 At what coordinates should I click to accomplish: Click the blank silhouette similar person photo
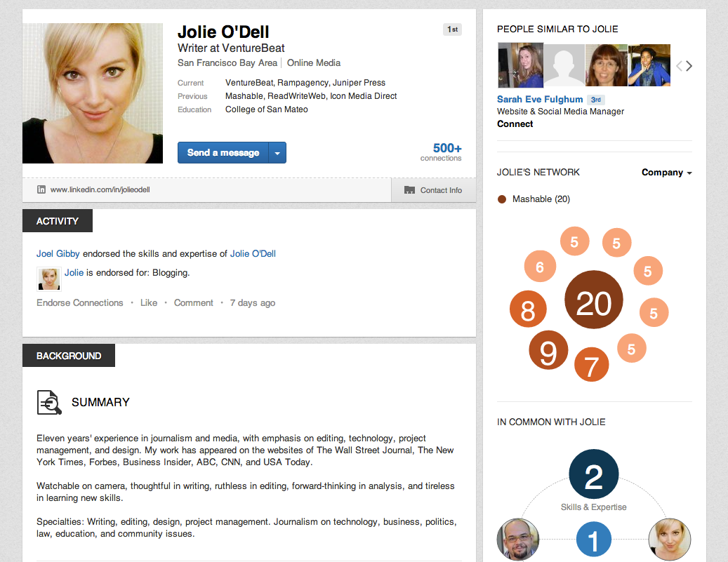pos(564,65)
